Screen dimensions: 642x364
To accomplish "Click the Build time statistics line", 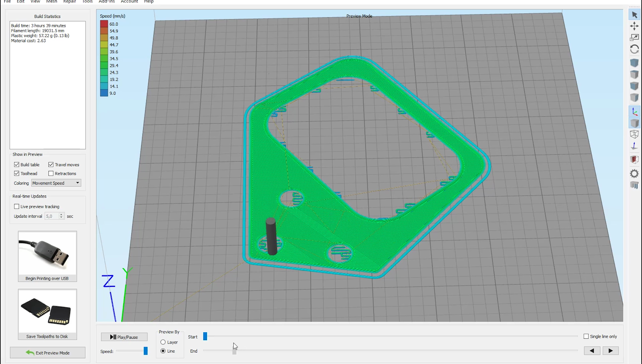I will click(x=38, y=25).
